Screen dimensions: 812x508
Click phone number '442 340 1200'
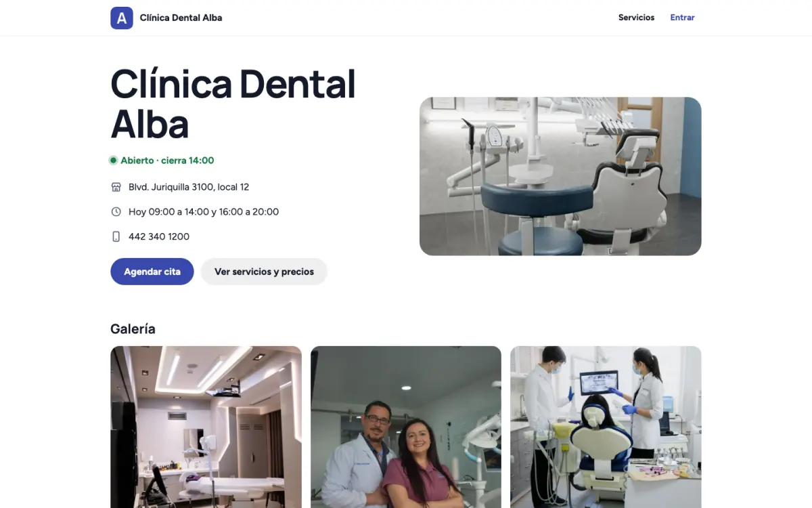[159, 236]
